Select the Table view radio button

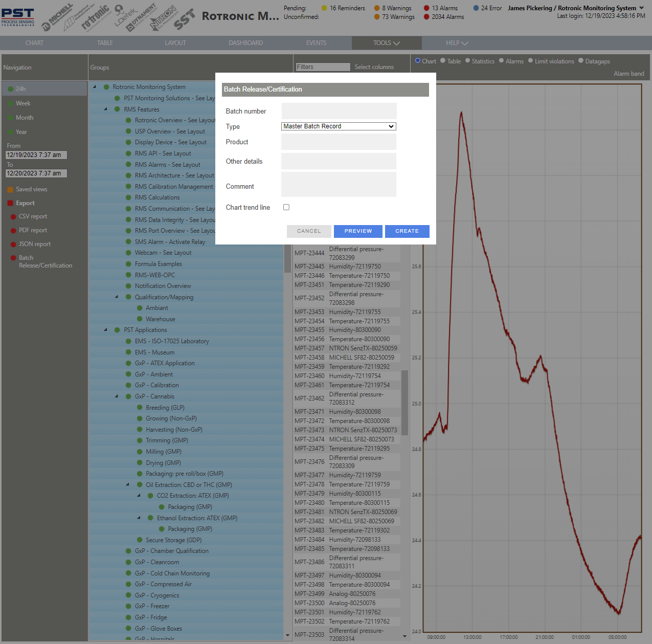[x=443, y=60]
